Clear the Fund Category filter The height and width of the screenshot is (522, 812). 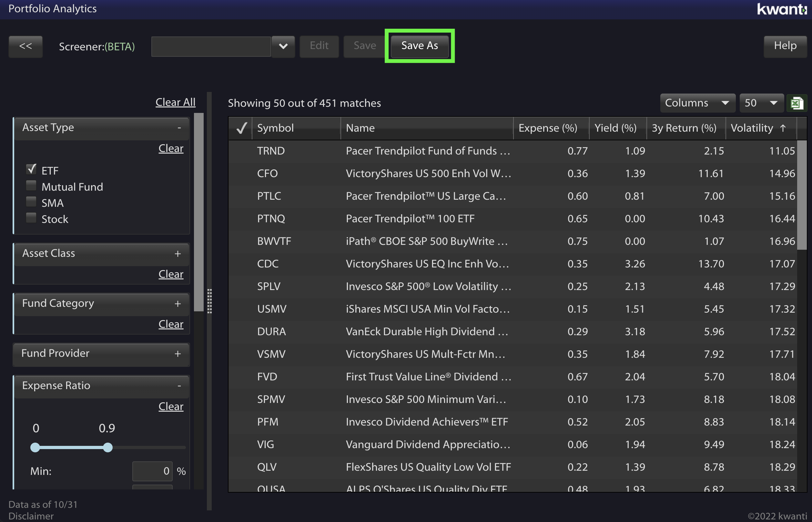tap(171, 324)
